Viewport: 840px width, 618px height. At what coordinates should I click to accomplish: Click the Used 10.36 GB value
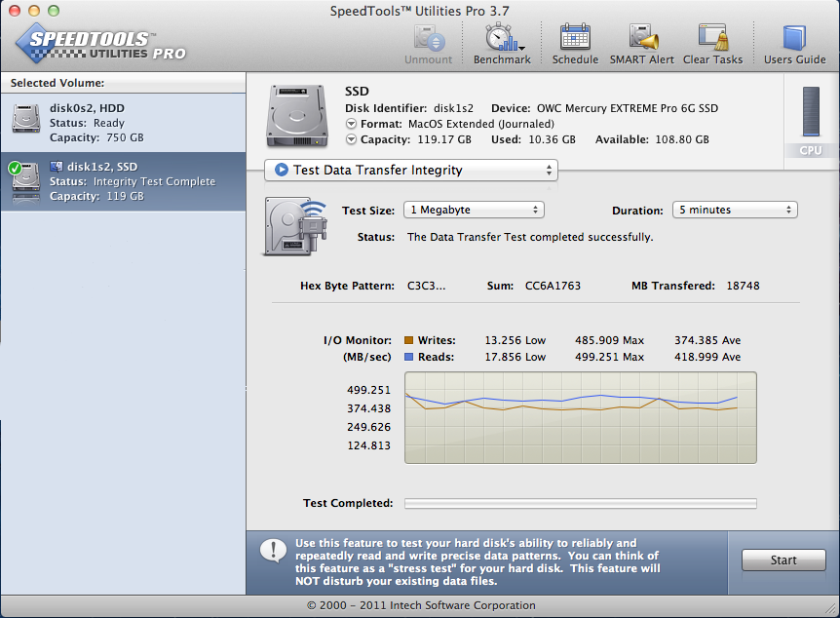[x=552, y=139]
